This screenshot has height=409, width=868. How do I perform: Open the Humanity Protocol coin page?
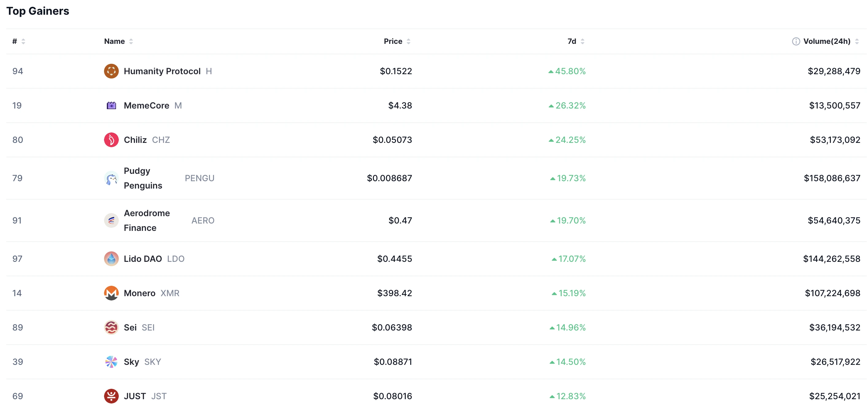(x=162, y=71)
